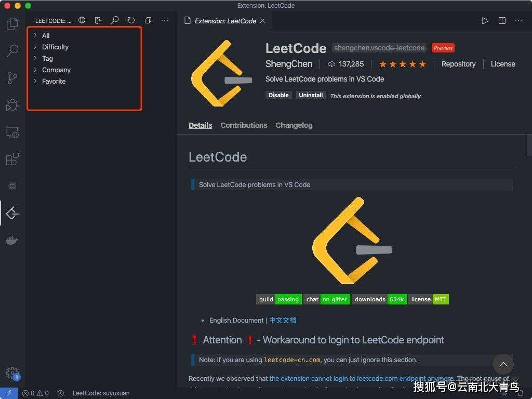Open the Search view in activity bar

[x=12, y=50]
